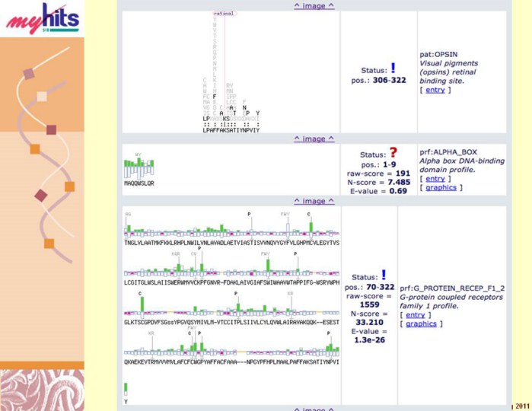Viewport: 532px width, 411px height.
Task: Click the blue exclamation status icon for OPSIN
Action: (393, 68)
